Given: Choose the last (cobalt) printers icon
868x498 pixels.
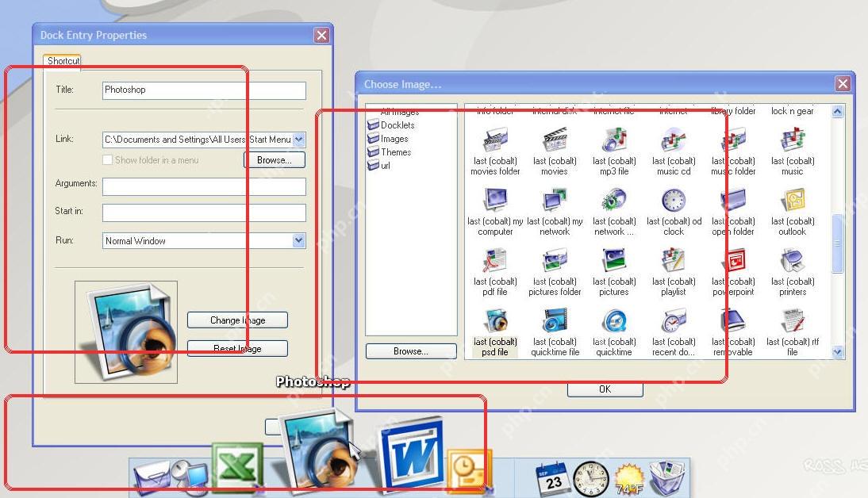Looking at the screenshot, I should pos(793,261).
